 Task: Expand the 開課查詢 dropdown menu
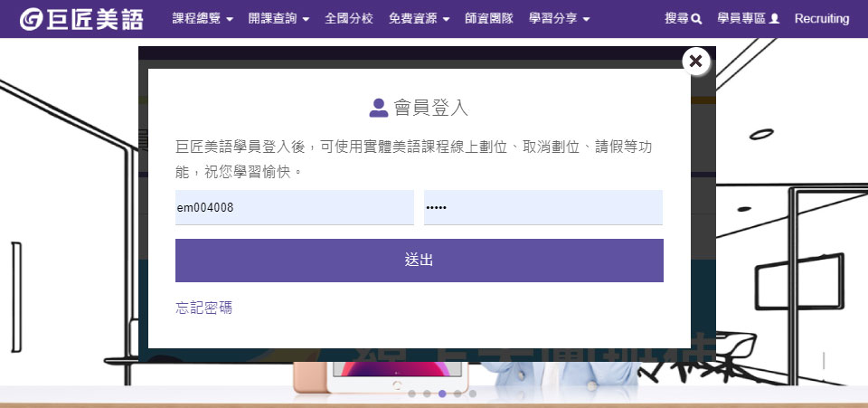coord(278,19)
